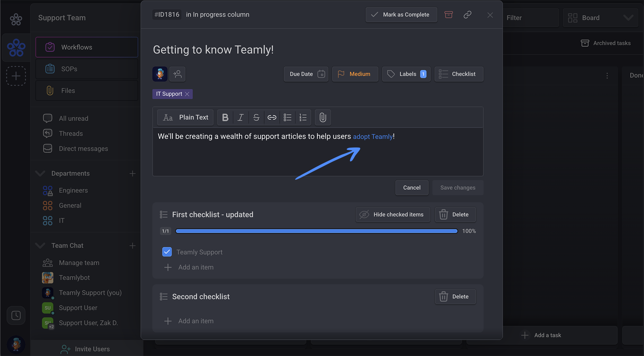This screenshot has width=644, height=356.
Task: Click the description text area
Action: (x=318, y=152)
